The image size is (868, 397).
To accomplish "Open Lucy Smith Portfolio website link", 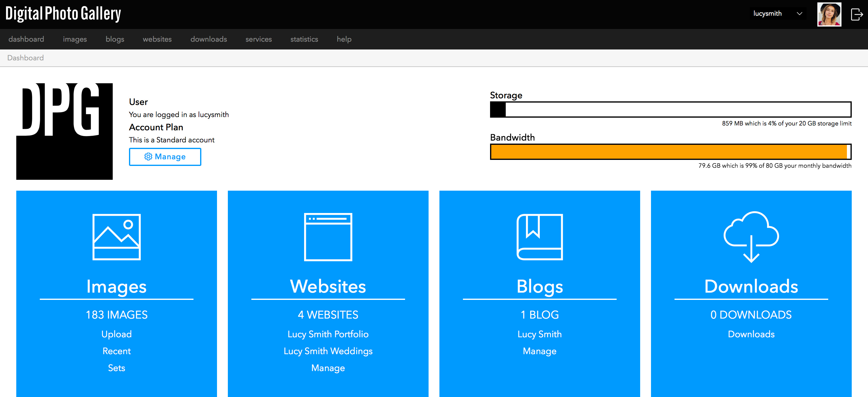I will 328,334.
